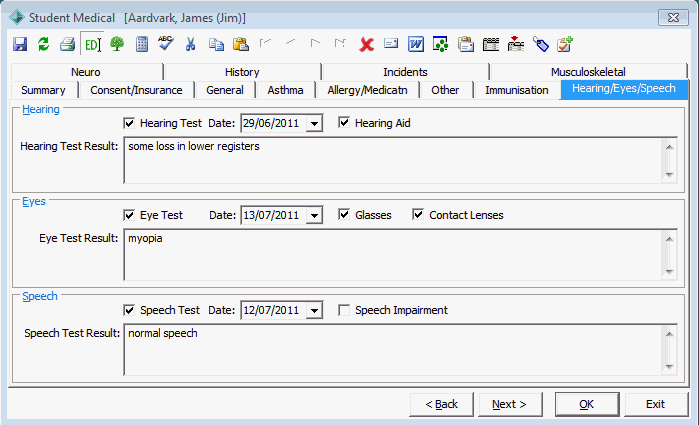Open the envelope mail icon
This screenshot has height=425, width=699.
(x=391, y=43)
